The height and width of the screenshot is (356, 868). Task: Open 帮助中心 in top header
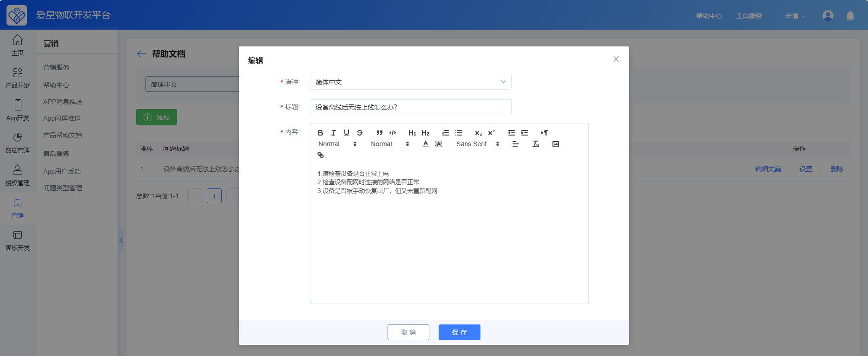[x=709, y=16]
